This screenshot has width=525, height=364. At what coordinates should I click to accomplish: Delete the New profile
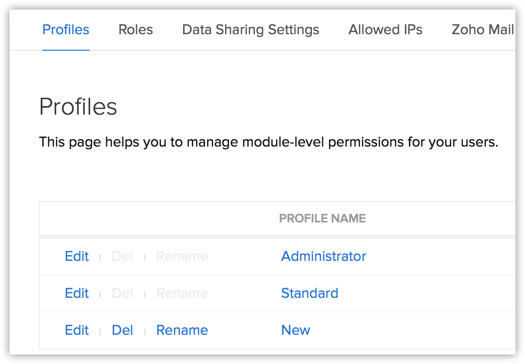pos(122,330)
